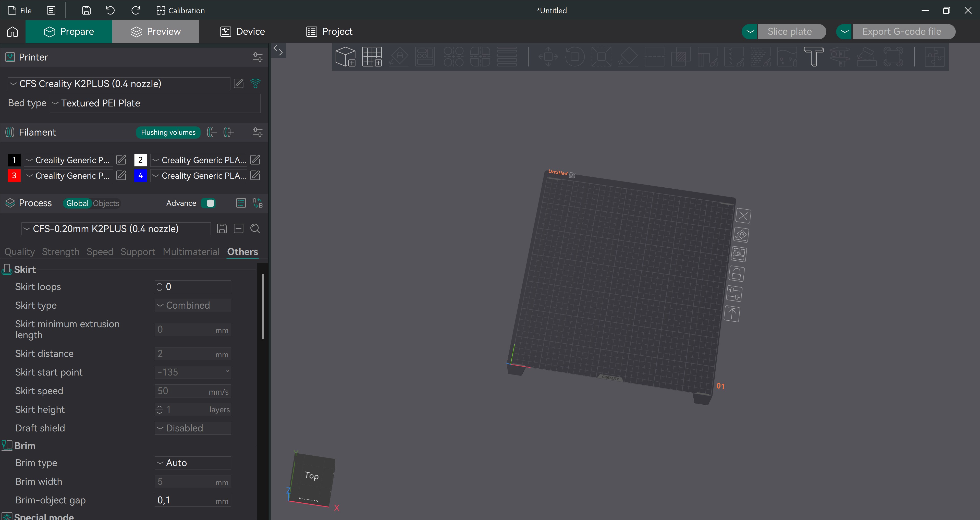Edit printer preset pencil icon
Screen dimensions: 980x520
pyautogui.click(x=239, y=83)
